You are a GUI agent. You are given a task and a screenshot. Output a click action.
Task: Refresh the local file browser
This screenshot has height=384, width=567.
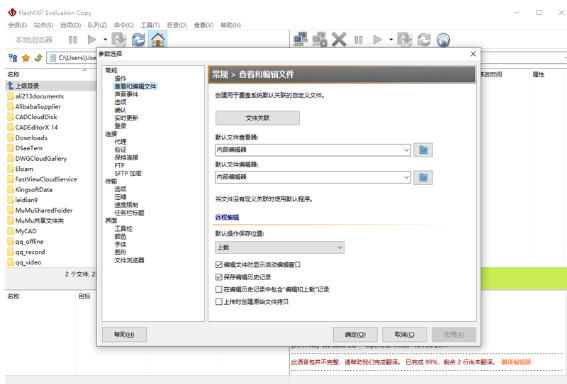pos(138,39)
